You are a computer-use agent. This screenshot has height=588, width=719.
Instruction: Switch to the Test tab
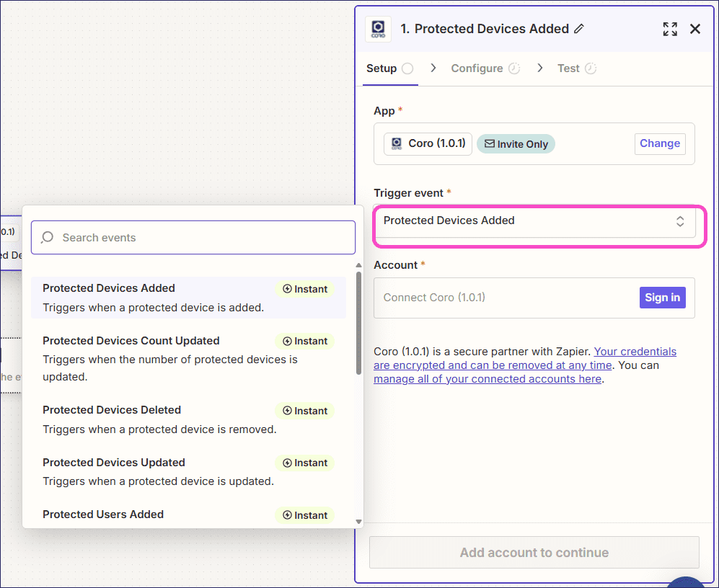tap(568, 68)
